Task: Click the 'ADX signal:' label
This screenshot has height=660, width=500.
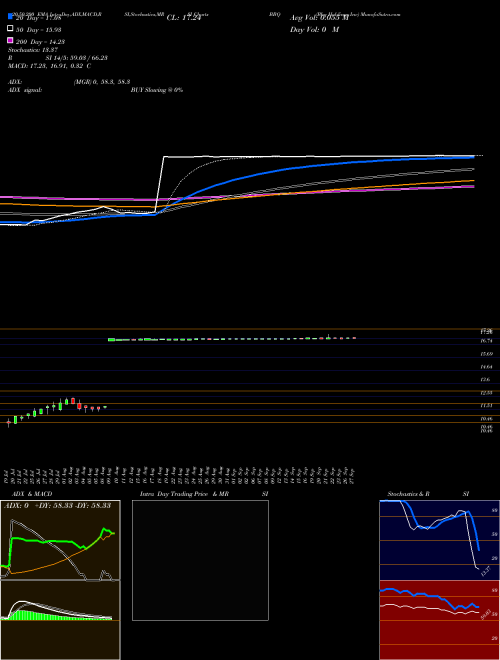Action: [25, 90]
